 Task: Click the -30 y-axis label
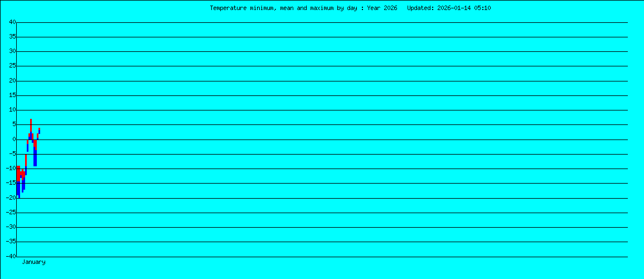(x=10, y=227)
